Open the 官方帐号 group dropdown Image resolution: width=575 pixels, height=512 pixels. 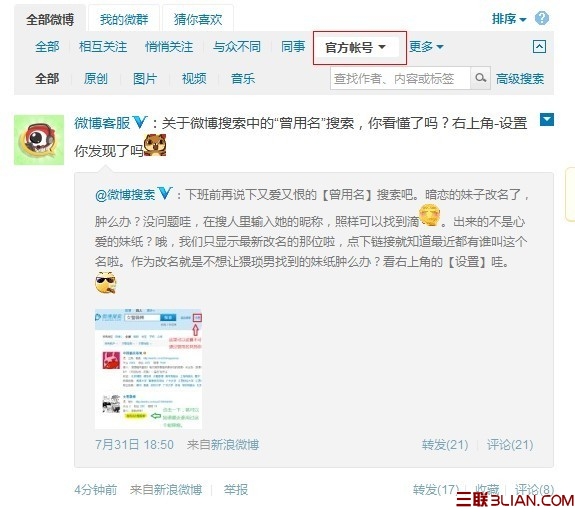(355, 47)
